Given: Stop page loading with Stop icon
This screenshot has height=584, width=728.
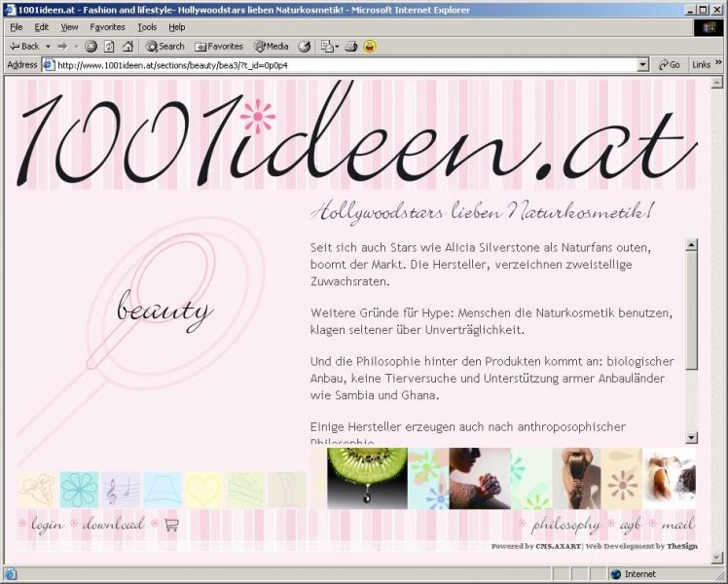Looking at the screenshot, I should (91, 46).
